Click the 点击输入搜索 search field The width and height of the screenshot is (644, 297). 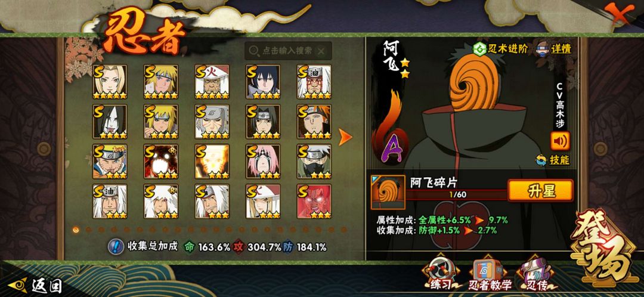[x=288, y=51]
